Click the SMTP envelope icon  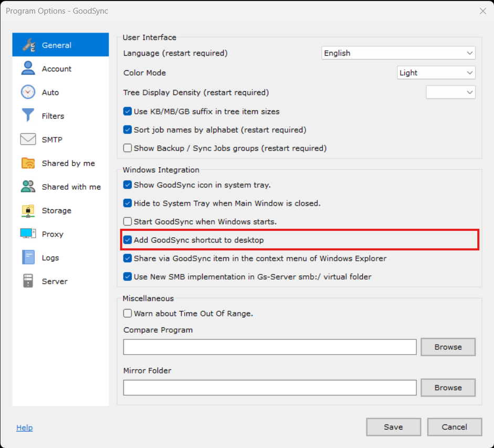[x=28, y=140]
